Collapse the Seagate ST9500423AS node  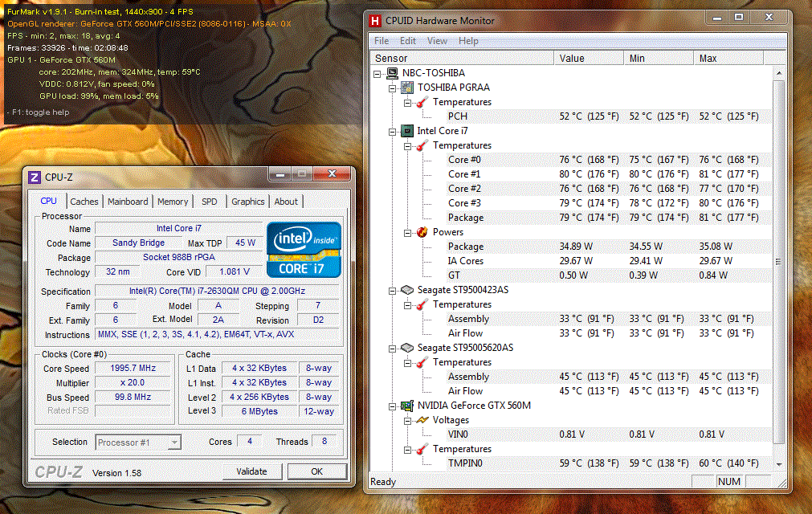pos(393,291)
